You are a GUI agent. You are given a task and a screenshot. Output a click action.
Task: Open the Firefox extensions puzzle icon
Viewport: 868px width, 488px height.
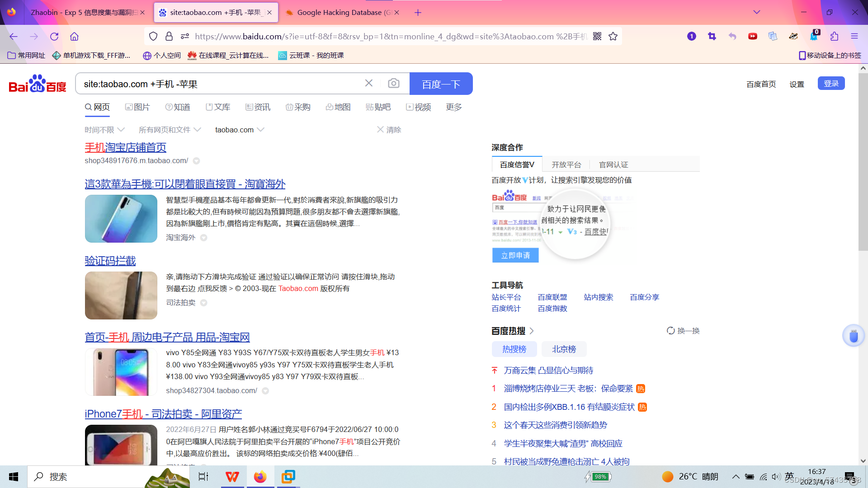(x=834, y=37)
